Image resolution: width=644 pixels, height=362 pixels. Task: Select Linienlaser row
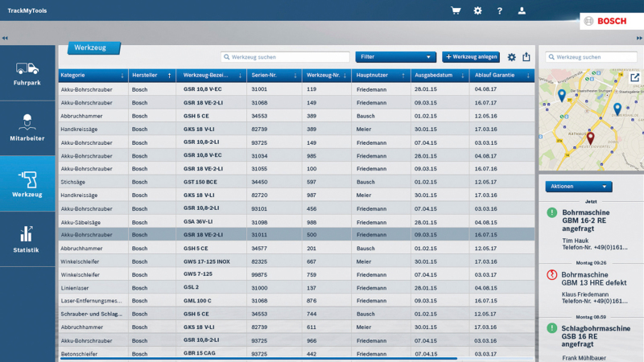pos(296,288)
